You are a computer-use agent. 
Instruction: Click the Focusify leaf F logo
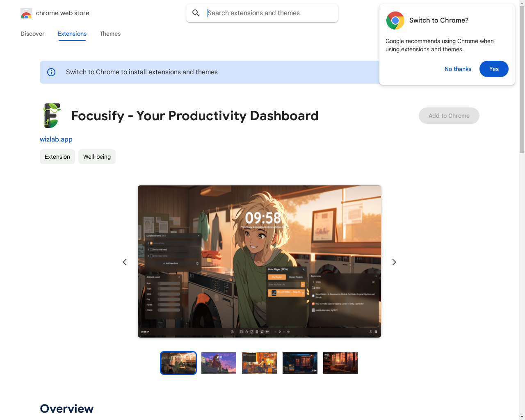click(52, 116)
